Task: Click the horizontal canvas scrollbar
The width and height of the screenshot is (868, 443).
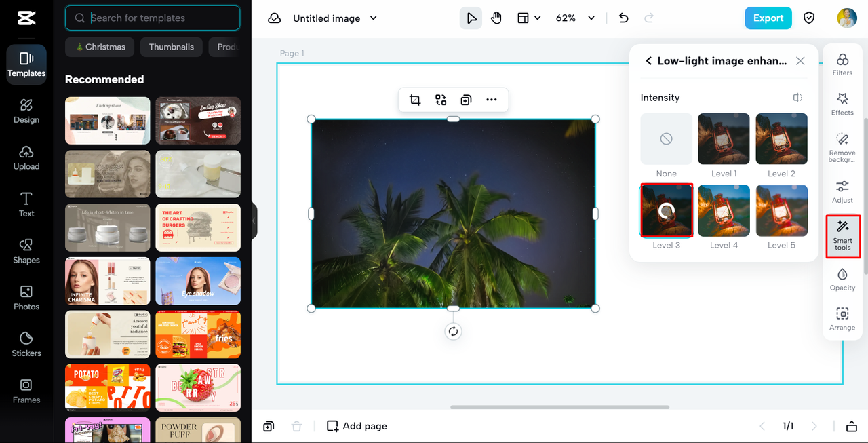Action: [x=559, y=407]
